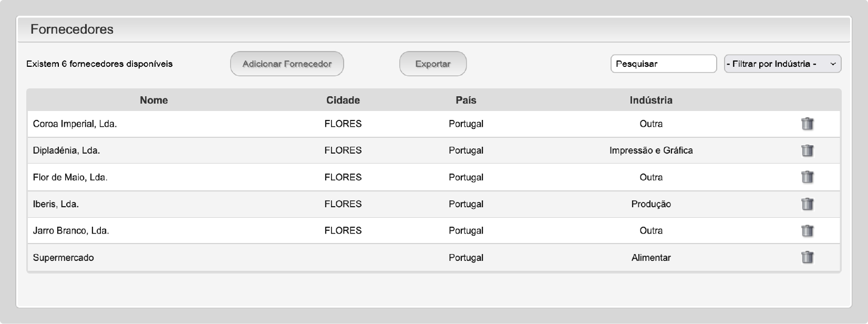The width and height of the screenshot is (868, 324).
Task: Click on Iberis, Lda. supplier name
Action: (x=56, y=204)
